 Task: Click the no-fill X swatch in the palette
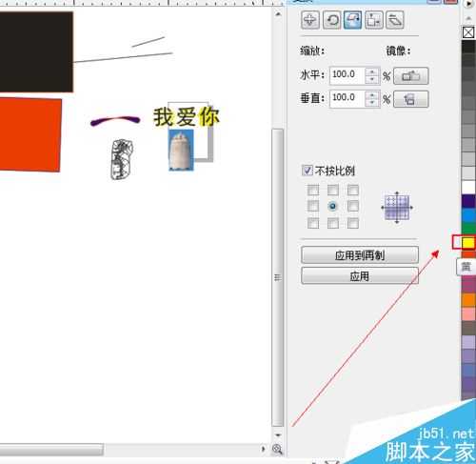[468, 32]
